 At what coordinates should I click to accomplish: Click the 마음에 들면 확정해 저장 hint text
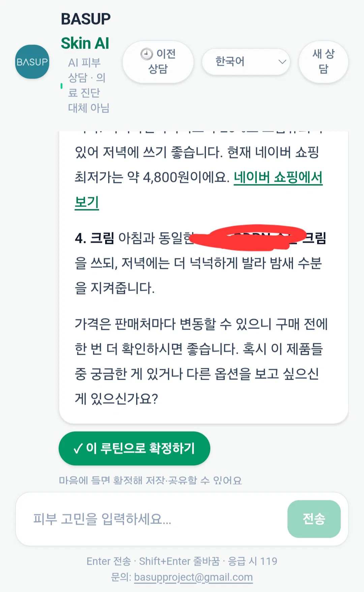pyautogui.click(x=150, y=480)
